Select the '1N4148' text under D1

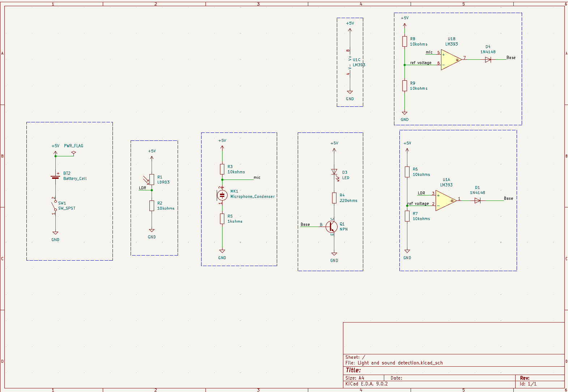click(478, 193)
